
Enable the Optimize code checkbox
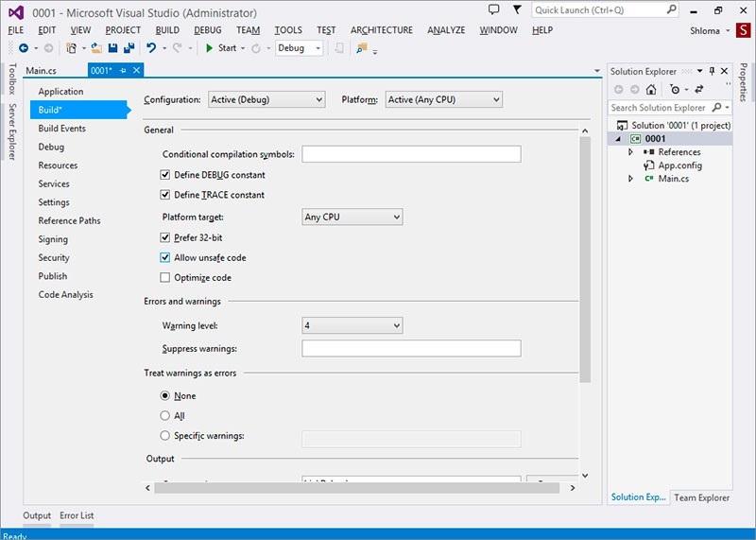pyautogui.click(x=164, y=277)
